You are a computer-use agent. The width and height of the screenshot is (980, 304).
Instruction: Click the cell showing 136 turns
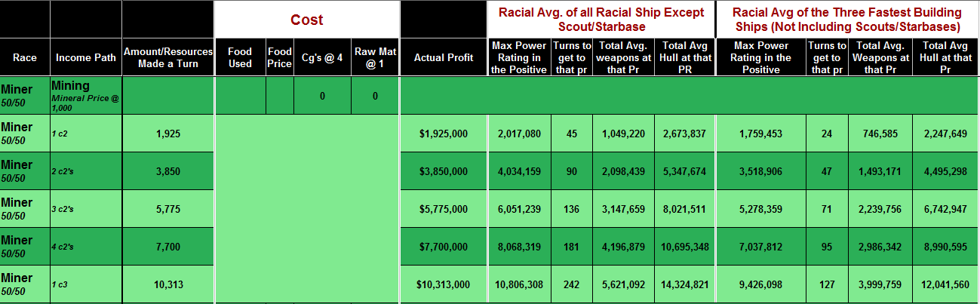point(572,209)
